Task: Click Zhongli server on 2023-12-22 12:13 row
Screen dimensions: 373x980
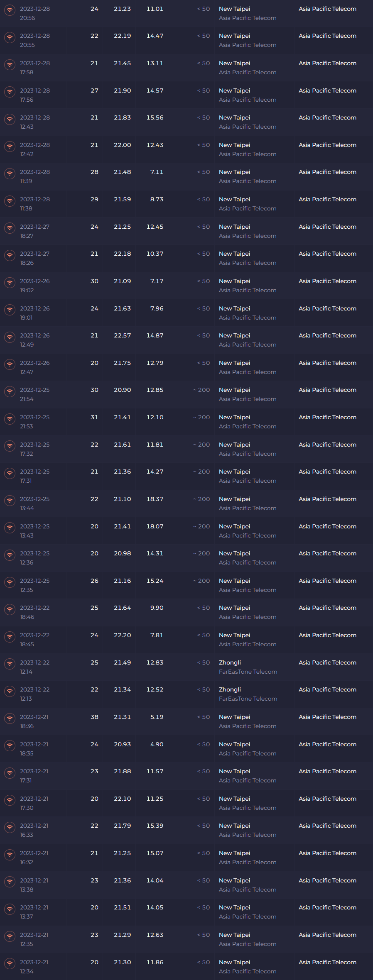Action: [230, 689]
